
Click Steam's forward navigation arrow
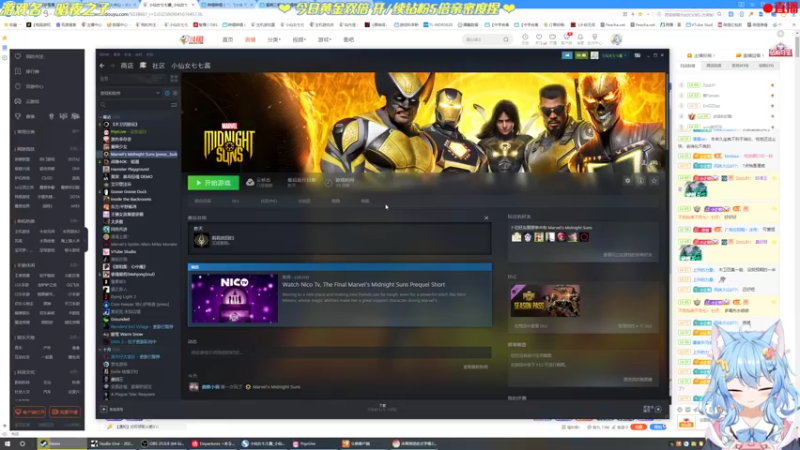(112, 66)
